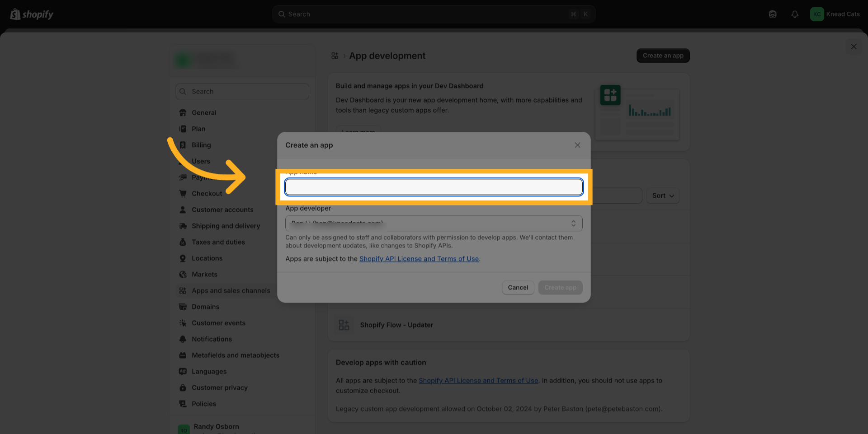Open the Users settings page
Viewport: 868px width, 434px height.
[x=201, y=161]
